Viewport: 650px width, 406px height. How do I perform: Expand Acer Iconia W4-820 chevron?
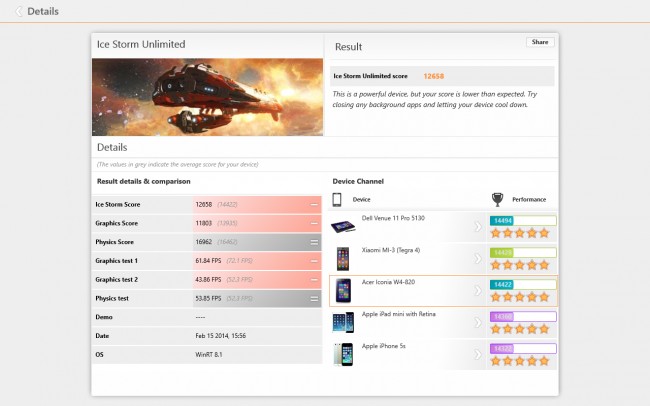click(x=478, y=290)
